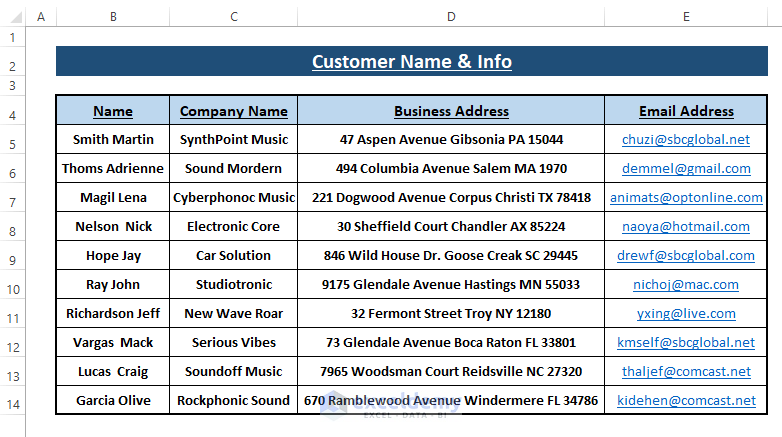Follow the naoya@hotmail.com link
Screen dimensions: 782x437
click(686, 226)
